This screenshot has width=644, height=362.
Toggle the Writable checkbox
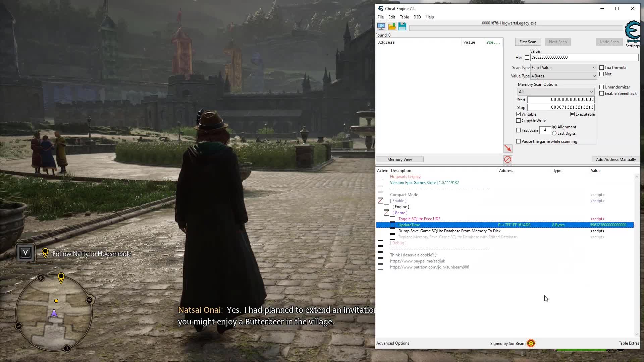(x=519, y=114)
